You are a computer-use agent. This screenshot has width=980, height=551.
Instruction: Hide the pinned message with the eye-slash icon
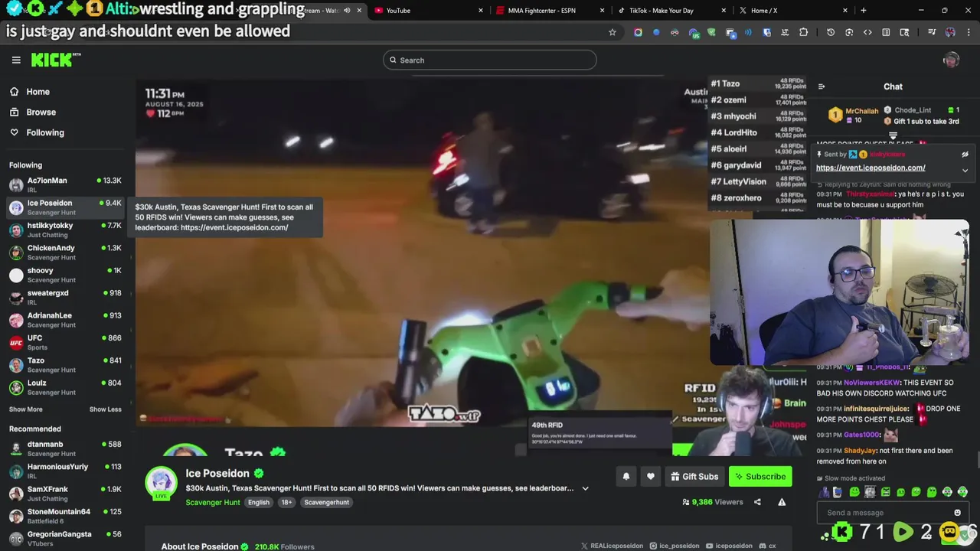(x=965, y=154)
